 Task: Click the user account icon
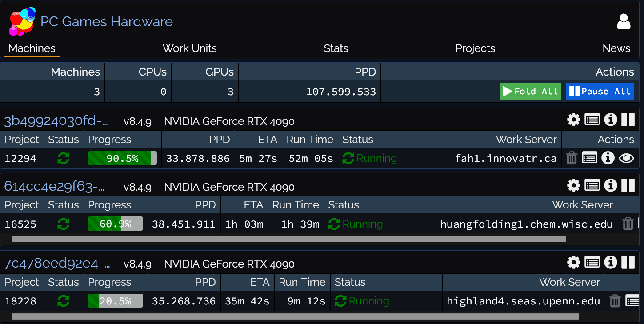pos(624,22)
